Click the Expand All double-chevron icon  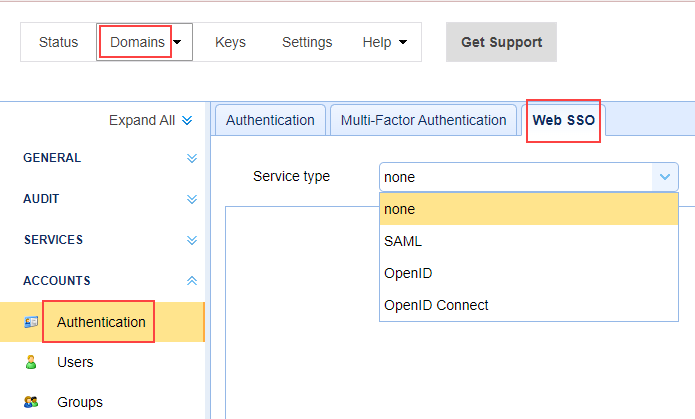187,120
